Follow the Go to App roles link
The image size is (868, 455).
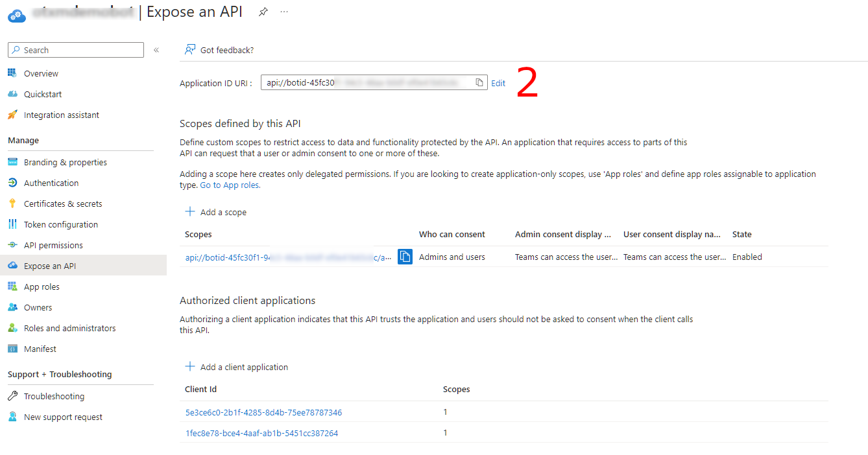coord(230,185)
